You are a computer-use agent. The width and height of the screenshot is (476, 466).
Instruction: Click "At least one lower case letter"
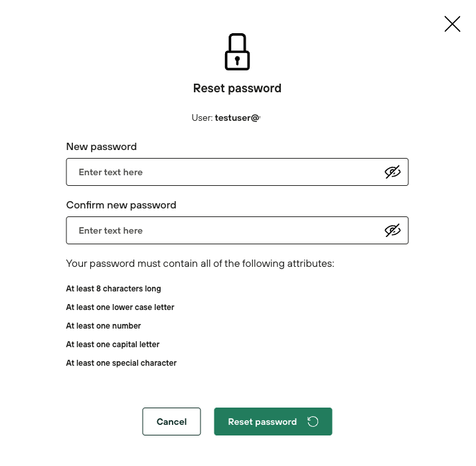coord(120,307)
